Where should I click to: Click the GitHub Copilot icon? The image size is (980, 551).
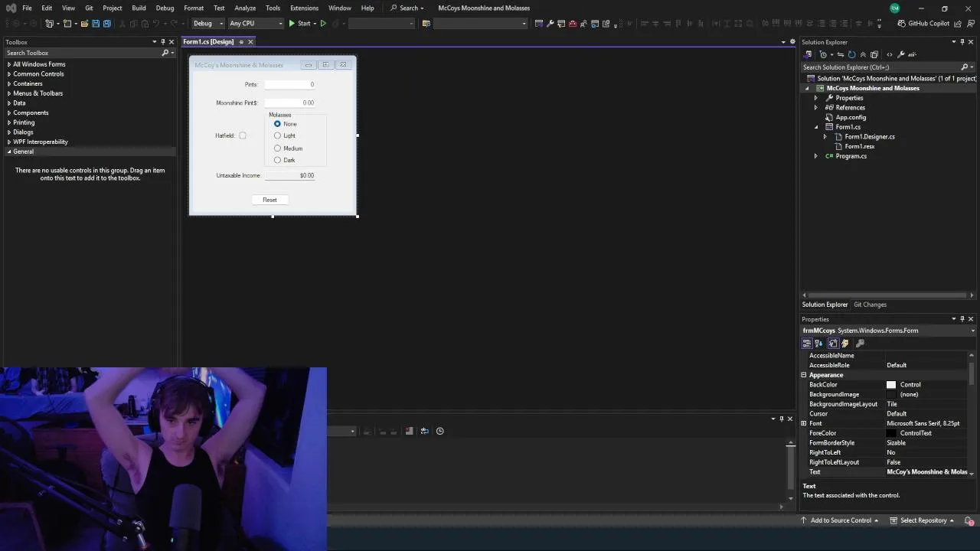click(901, 24)
